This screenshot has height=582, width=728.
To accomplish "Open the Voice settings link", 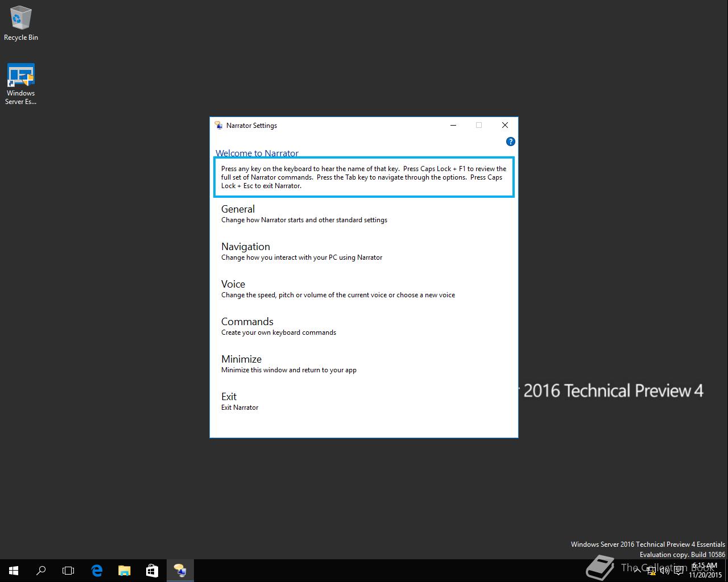I will pyautogui.click(x=233, y=284).
